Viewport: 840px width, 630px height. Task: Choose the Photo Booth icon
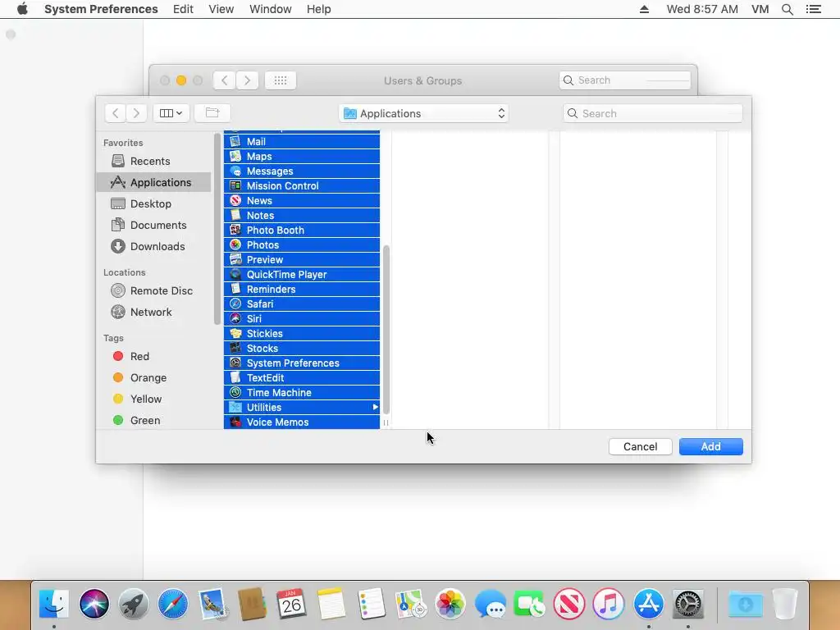(235, 230)
